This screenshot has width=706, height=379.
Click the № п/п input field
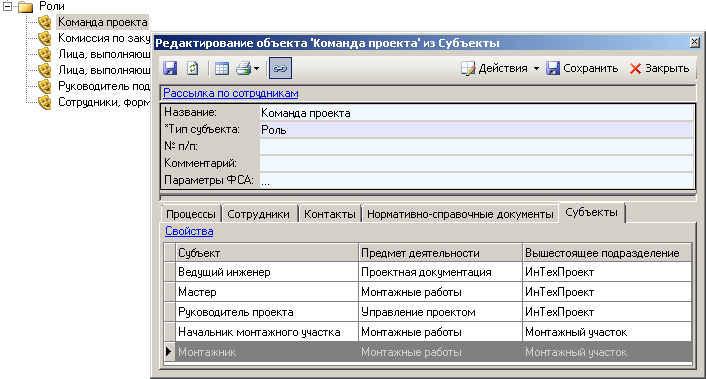tap(476, 147)
